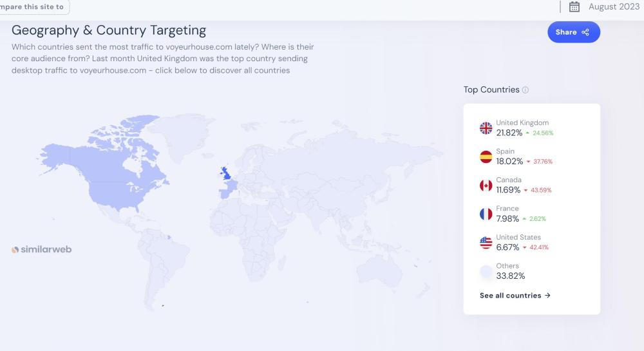Click the United States flag icon

[486, 243]
